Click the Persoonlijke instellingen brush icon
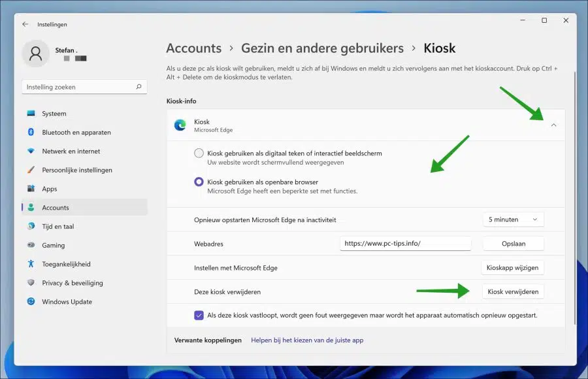The height and width of the screenshot is (379, 588). click(x=31, y=170)
